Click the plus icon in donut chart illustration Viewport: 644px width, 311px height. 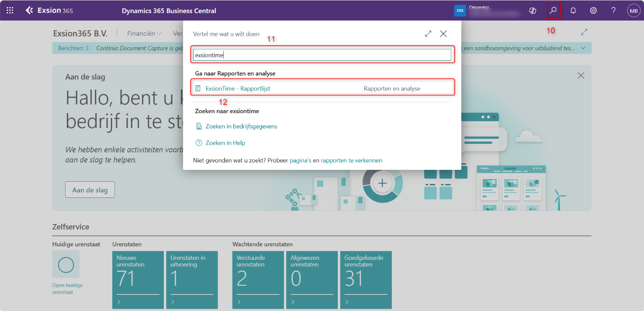[x=382, y=183]
